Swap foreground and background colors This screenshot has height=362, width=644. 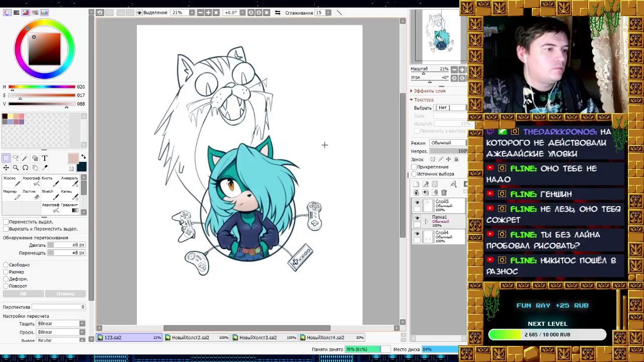pyautogui.click(x=84, y=157)
